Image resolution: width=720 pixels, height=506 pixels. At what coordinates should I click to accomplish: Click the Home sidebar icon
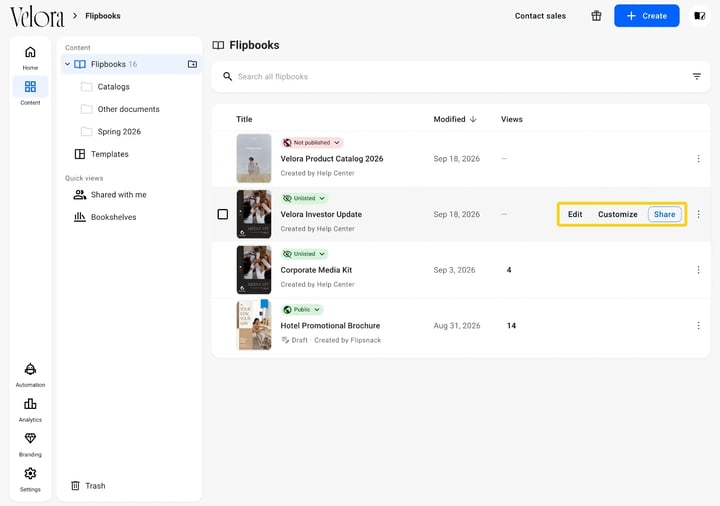[30, 52]
